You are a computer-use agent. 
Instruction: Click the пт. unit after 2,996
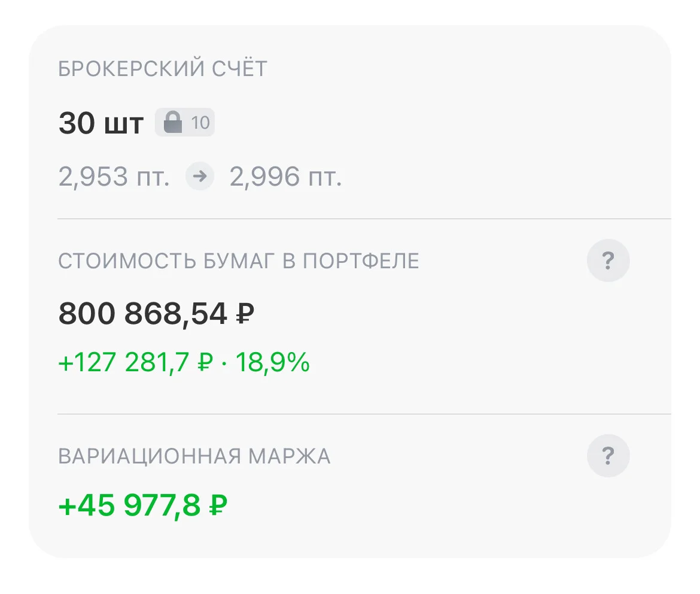point(325,178)
